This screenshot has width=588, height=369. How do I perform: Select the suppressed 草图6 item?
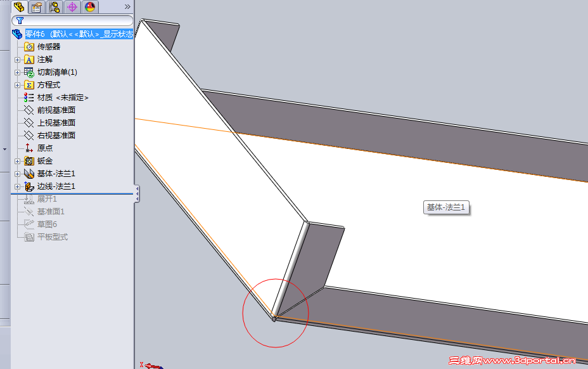(48, 224)
